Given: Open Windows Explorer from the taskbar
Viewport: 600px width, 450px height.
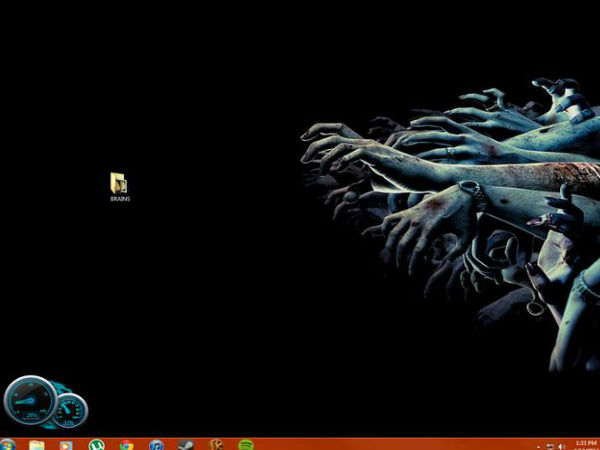Looking at the screenshot, I should 37,444.
